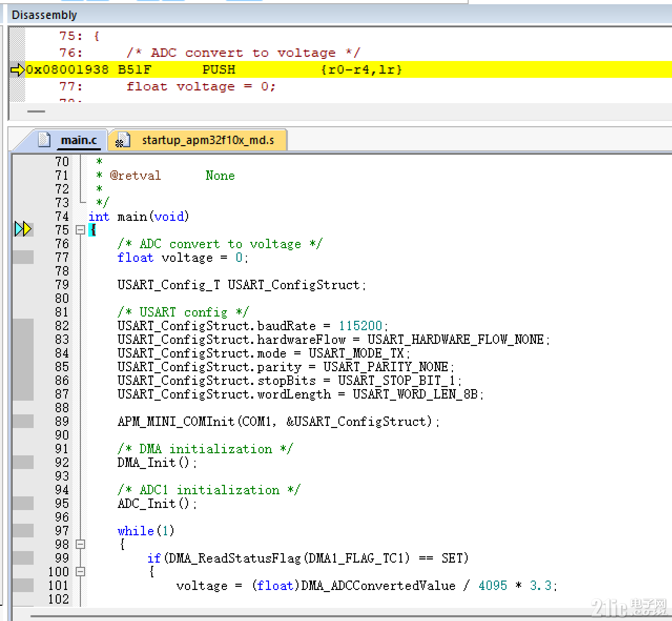This screenshot has height=621, width=672.
Task: Click USART_HARDWARE_FLOW_NONE on line 83
Action: point(456,340)
